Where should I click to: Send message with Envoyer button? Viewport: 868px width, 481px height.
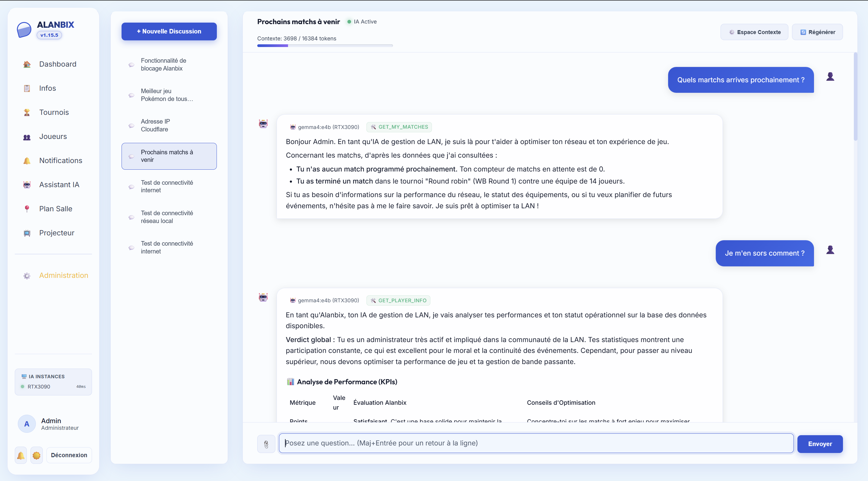820,444
